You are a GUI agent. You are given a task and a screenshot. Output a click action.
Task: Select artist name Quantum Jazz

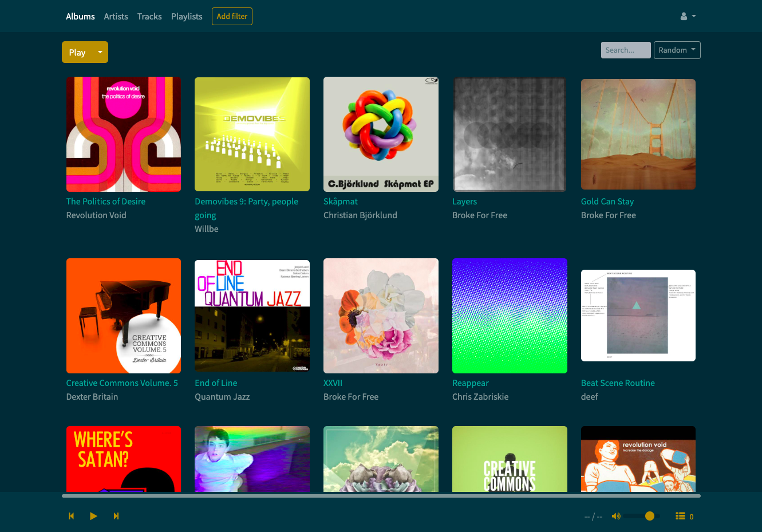[x=222, y=397]
